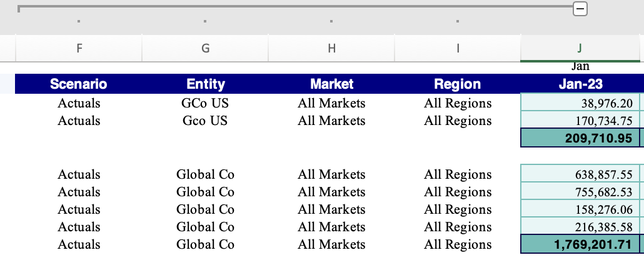
Task: Click the Jan-23 header cell
Action: coord(580,84)
